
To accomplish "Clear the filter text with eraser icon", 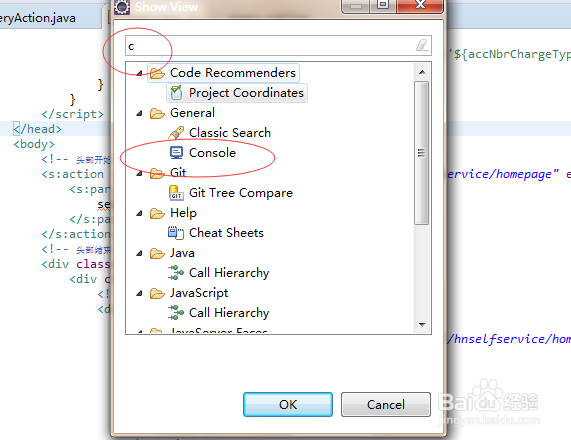I will (x=422, y=46).
